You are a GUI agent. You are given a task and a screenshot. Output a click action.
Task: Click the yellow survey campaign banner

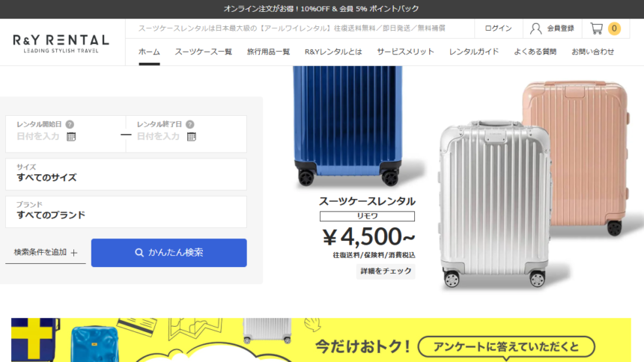321,340
